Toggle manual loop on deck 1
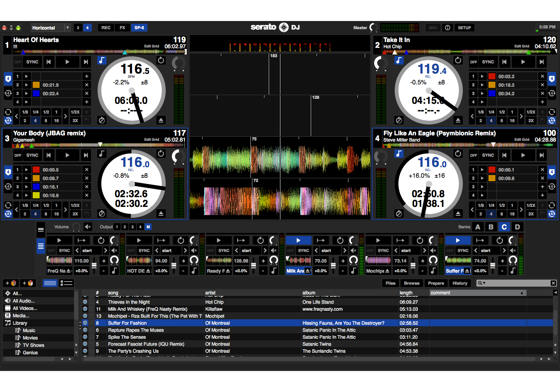560x392 pixels. point(8,112)
